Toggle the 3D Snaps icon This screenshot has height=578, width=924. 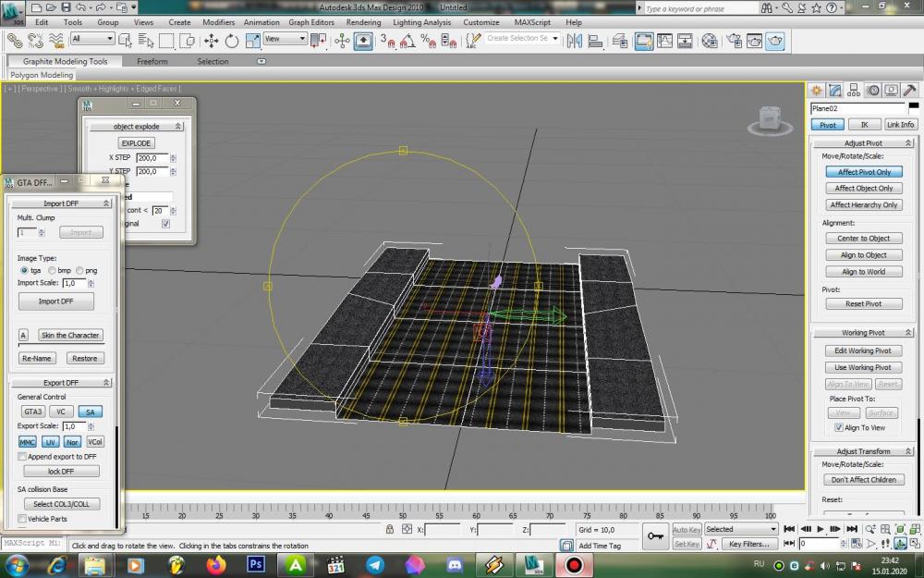387,41
